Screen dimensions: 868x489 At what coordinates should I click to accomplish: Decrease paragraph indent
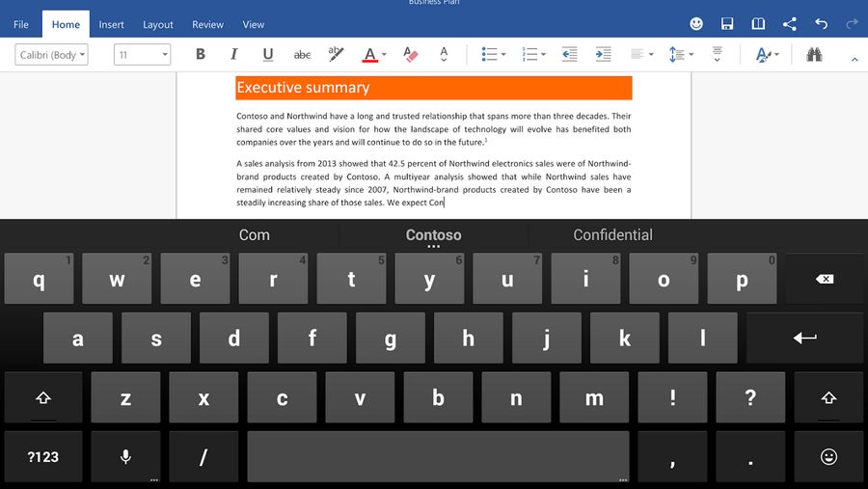pos(570,54)
